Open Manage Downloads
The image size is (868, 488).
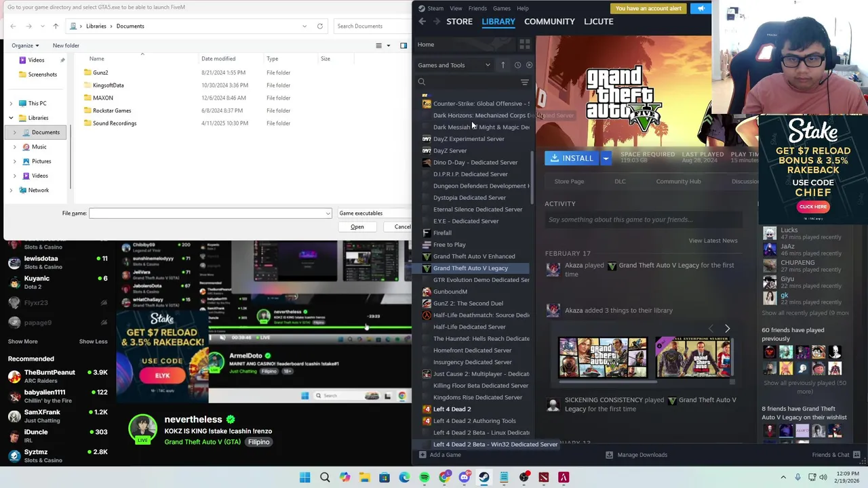636,455
